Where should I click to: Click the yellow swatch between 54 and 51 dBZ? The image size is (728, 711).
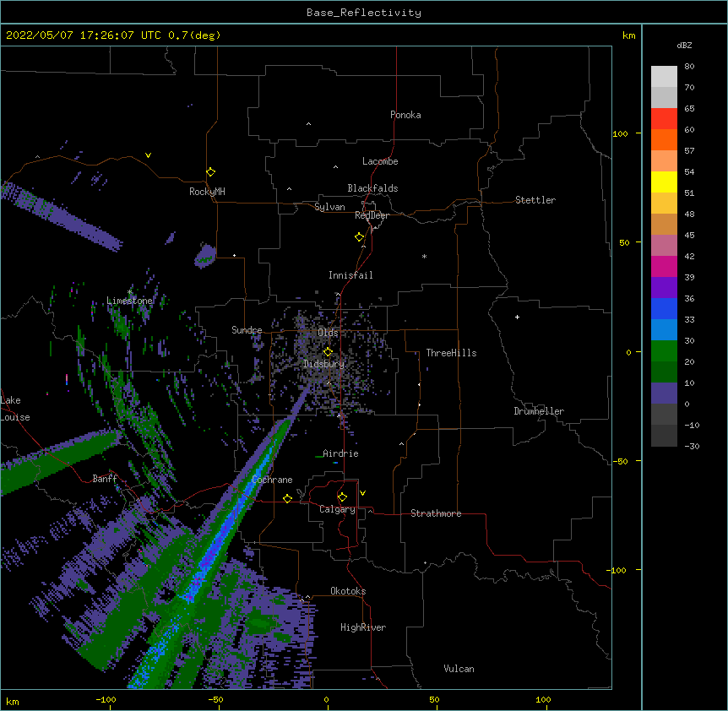(664, 182)
